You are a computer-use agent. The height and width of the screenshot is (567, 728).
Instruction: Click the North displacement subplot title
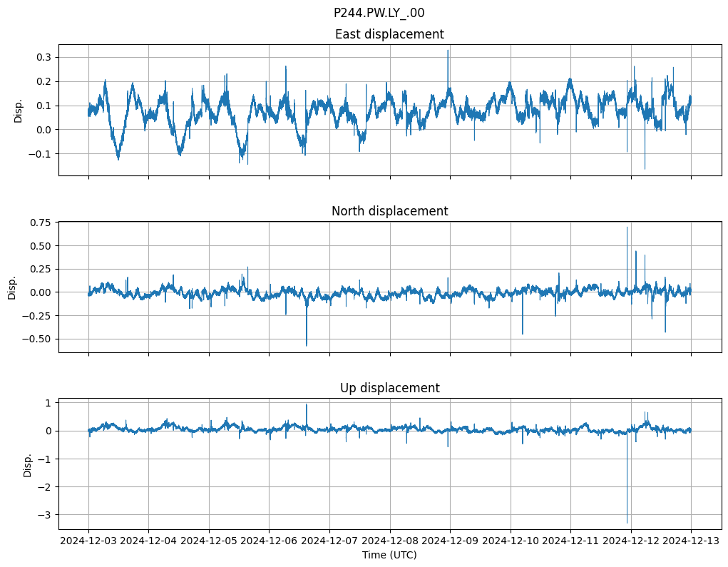389,211
